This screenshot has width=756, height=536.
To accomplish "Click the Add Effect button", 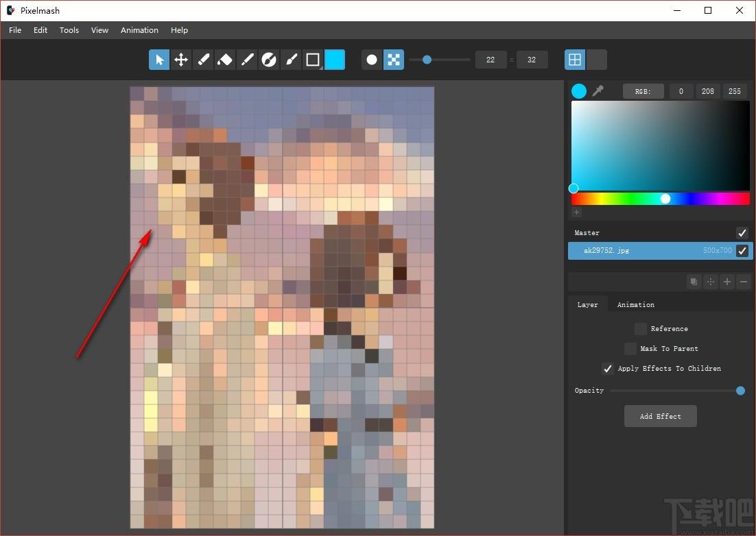I will 661,416.
